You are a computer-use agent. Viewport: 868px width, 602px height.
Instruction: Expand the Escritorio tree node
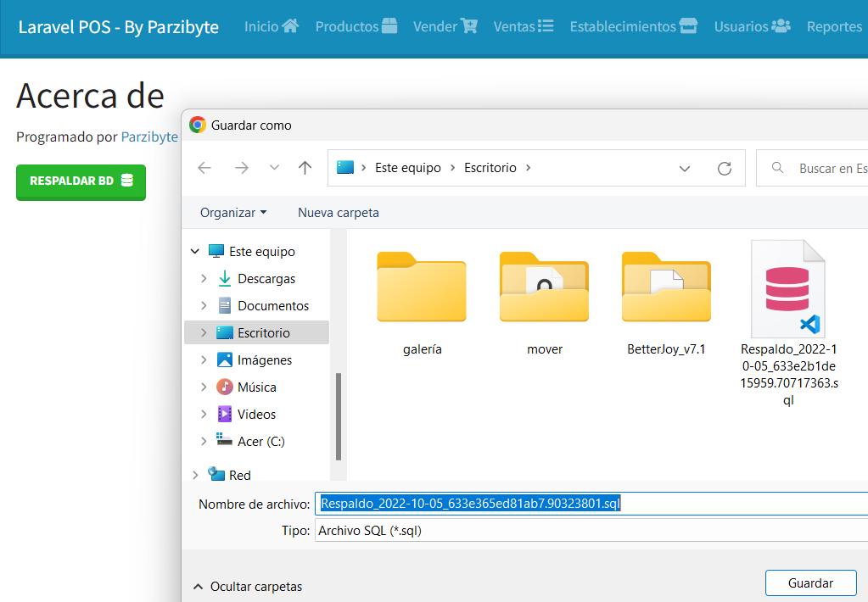coord(204,332)
